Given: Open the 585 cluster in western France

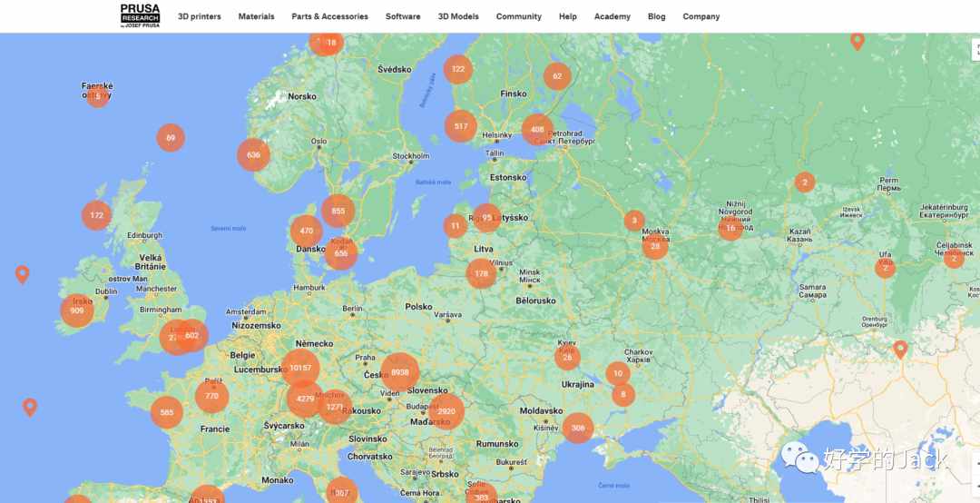Looking at the screenshot, I should pyautogui.click(x=167, y=413).
